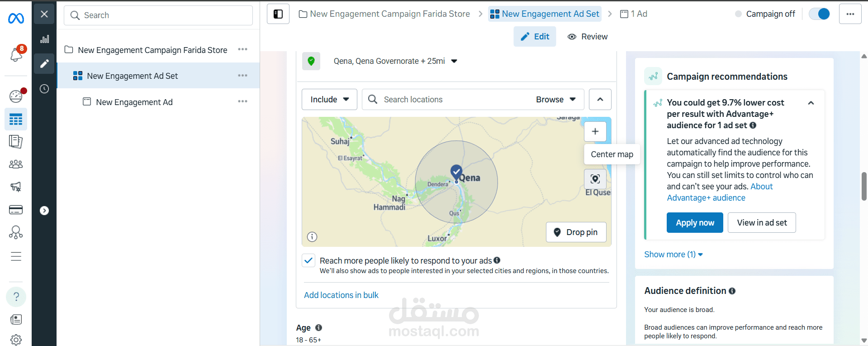Open the billing card icon in sidebar

tap(16, 210)
